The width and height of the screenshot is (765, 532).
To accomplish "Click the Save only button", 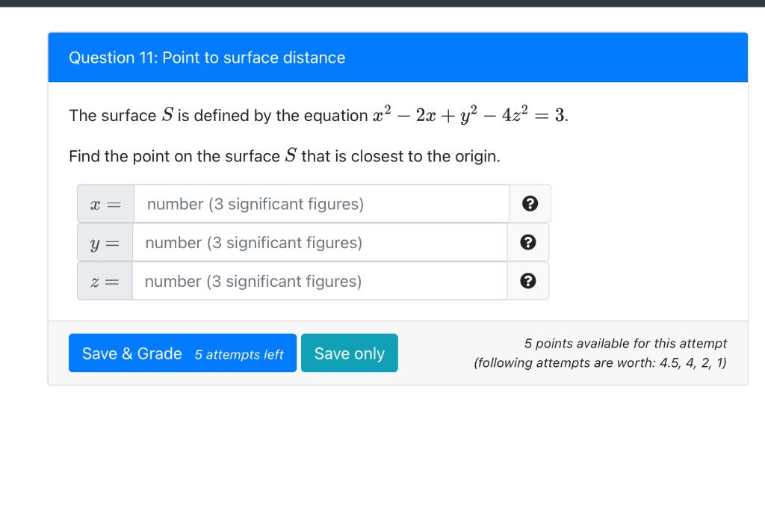I will click(x=349, y=353).
